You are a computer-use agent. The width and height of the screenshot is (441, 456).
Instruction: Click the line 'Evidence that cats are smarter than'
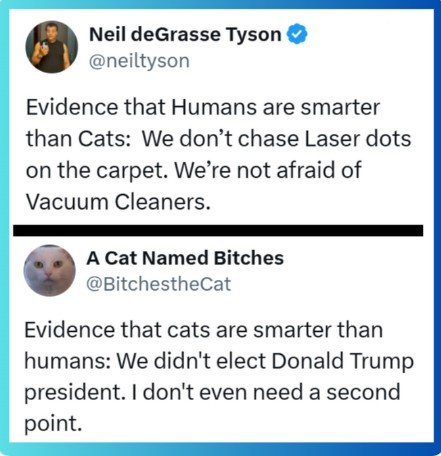point(203,330)
